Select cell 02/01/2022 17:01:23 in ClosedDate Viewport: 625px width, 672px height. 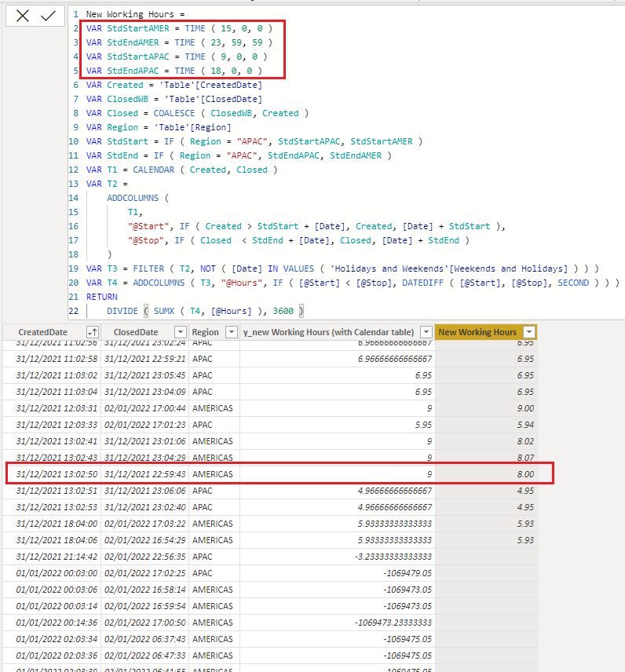[x=145, y=425]
